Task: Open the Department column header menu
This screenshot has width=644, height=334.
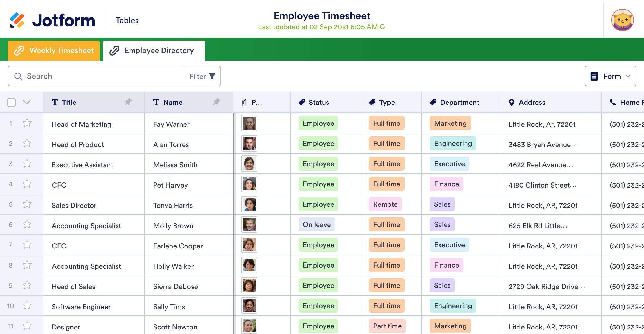Action: point(459,103)
